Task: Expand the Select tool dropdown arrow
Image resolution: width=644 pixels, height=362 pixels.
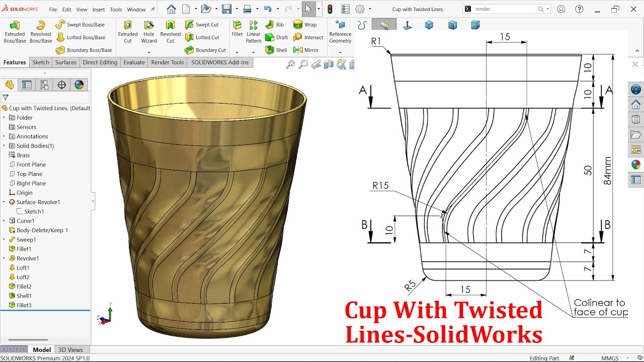Action: tap(318, 9)
